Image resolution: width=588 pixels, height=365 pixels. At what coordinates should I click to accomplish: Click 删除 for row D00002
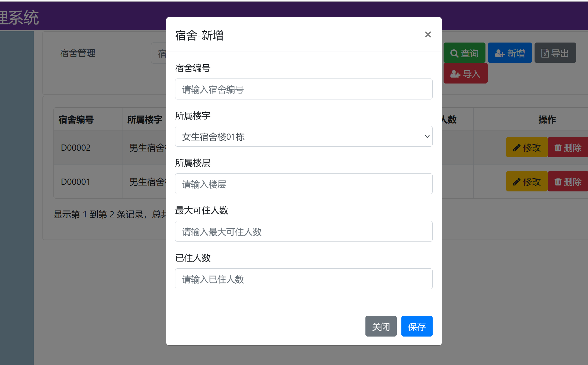[x=568, y=147]
